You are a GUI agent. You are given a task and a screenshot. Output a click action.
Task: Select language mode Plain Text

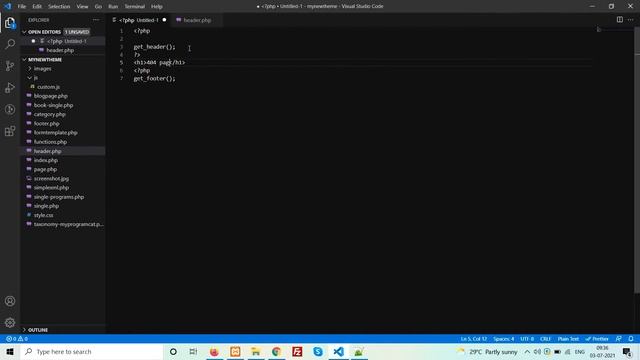coord(568,339)
